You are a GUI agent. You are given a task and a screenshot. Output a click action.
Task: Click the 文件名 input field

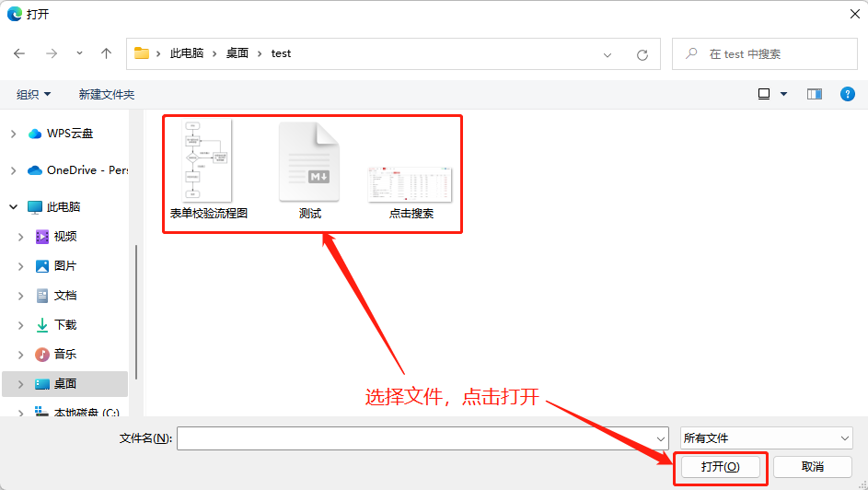point(422,438)
